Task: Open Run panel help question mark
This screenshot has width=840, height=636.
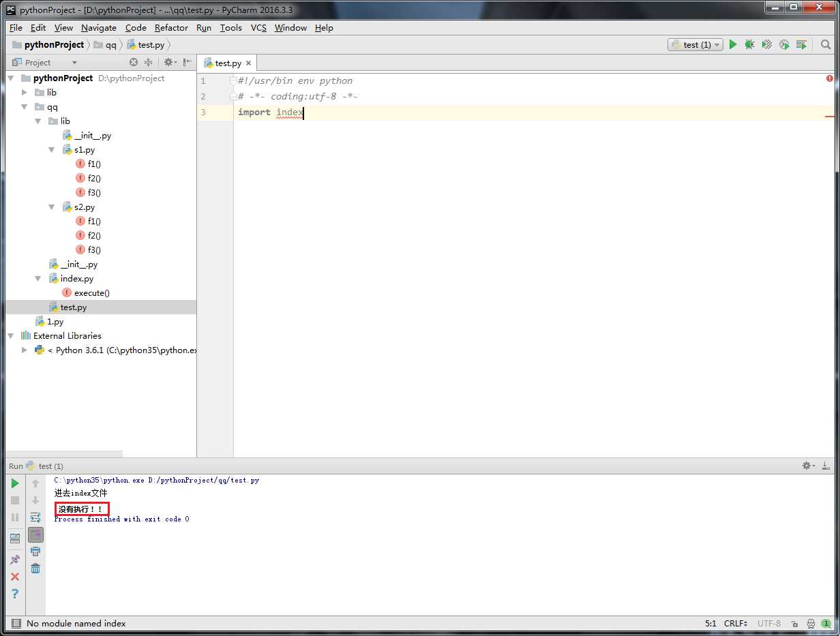Action: click(15, 594)
